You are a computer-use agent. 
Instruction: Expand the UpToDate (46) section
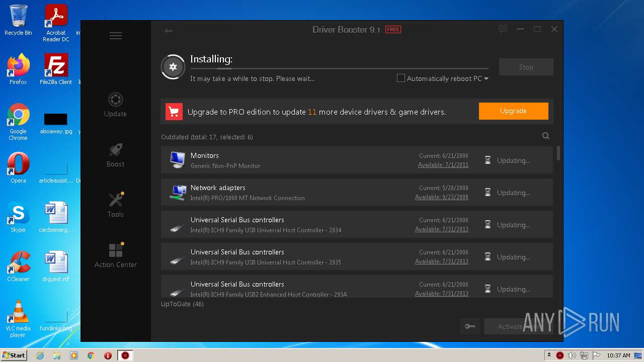coord(182,304)
